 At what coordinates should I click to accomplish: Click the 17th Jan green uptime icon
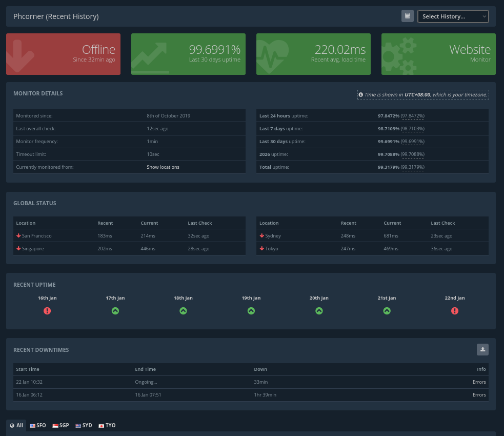click(x=115, y=311)
